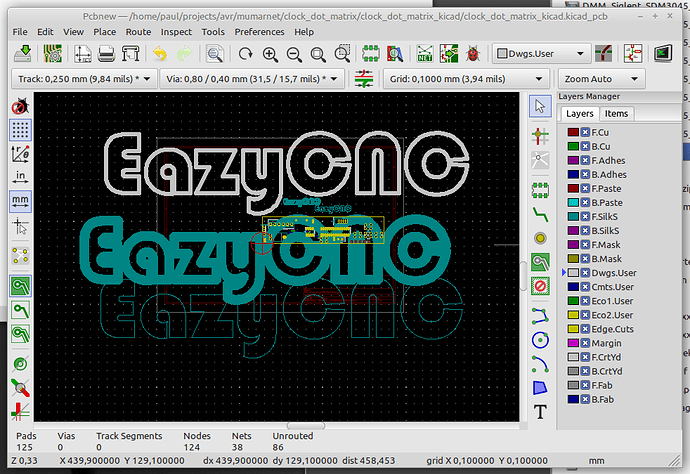
Task: Select the Add filled zones tool
Action: click(540, 262)
